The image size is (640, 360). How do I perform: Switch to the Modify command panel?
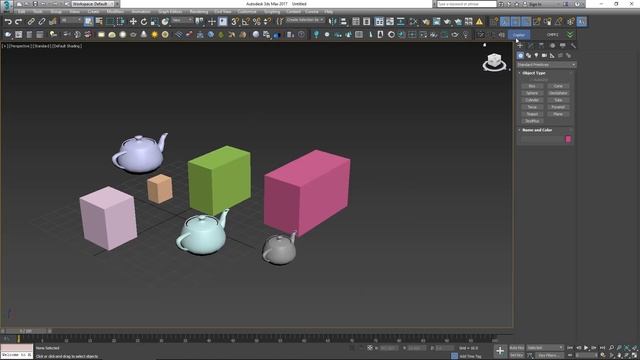(531, 46)
